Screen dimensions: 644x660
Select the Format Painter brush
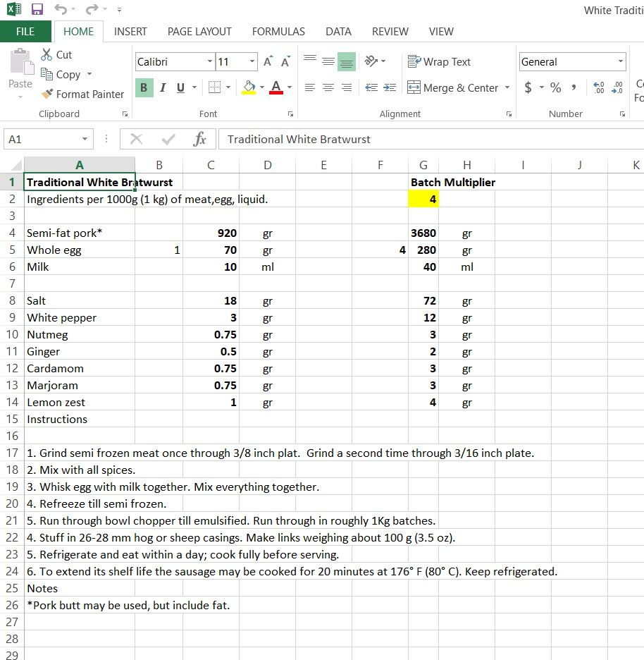pos(47,94)
